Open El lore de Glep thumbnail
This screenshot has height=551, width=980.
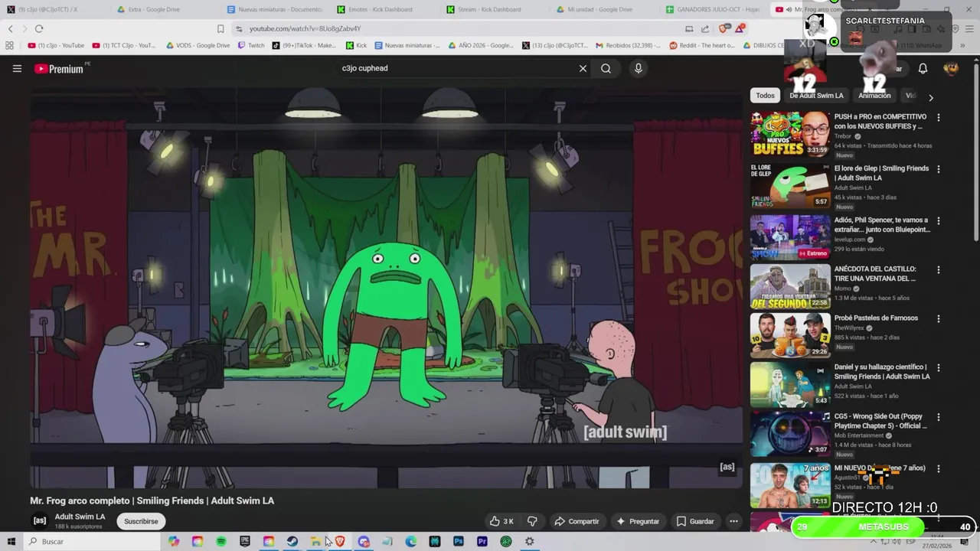click(790, 186)
